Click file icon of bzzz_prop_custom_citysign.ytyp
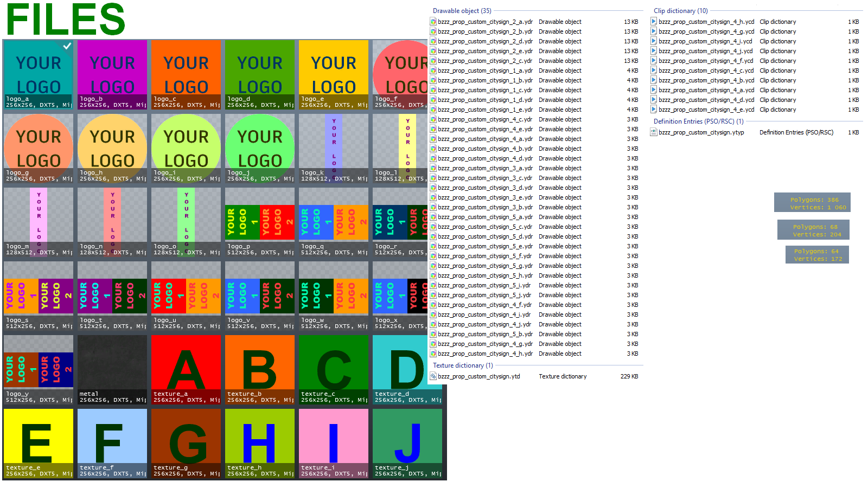 click(654, 132)
